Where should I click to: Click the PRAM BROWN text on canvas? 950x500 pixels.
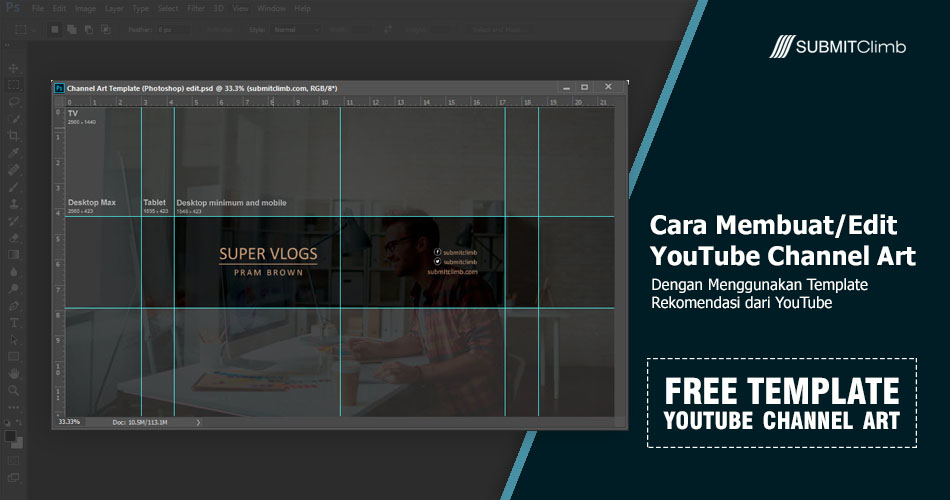coord(268,273)
